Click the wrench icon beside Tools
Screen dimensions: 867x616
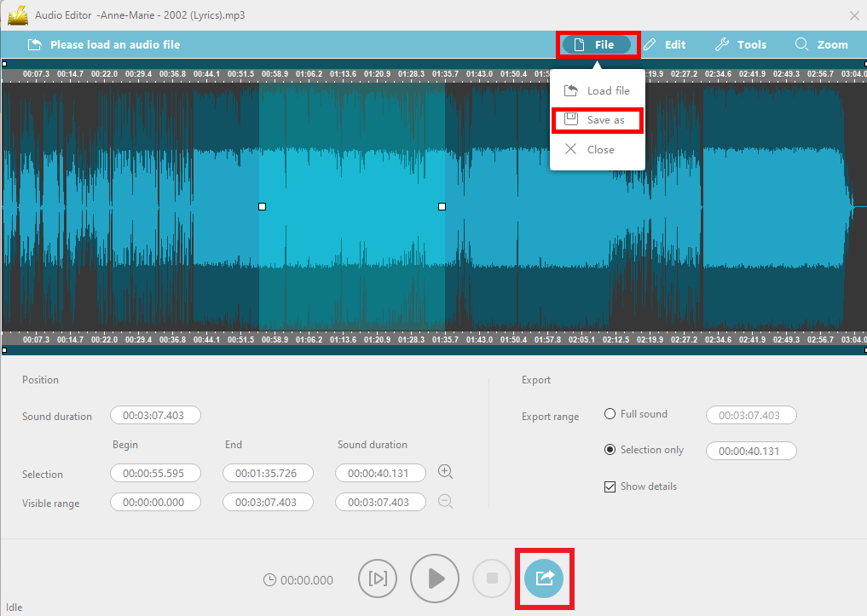721,45
